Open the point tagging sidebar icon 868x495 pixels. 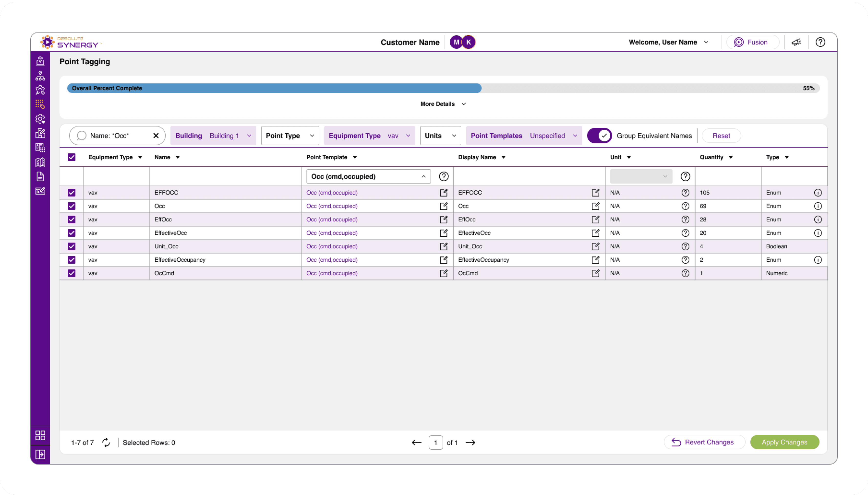click(40, 104)
